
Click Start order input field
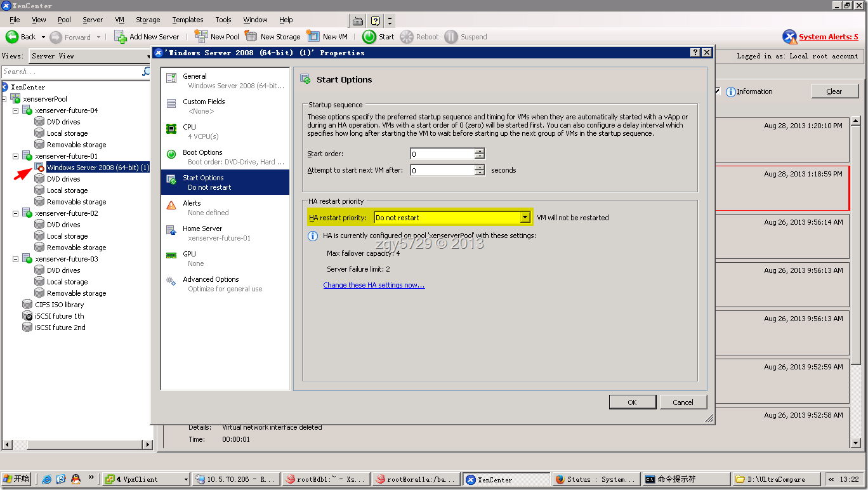pos(442,154)
